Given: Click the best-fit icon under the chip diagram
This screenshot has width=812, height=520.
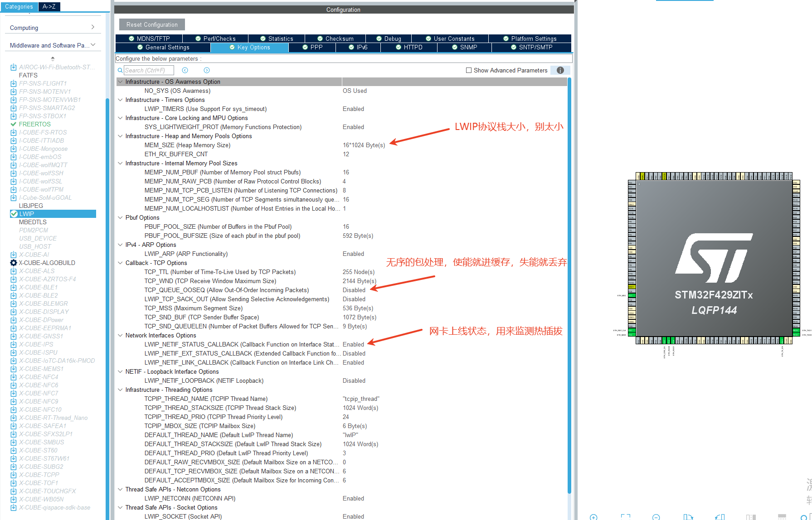Looking at the screenshot, I should click(626, 517).
